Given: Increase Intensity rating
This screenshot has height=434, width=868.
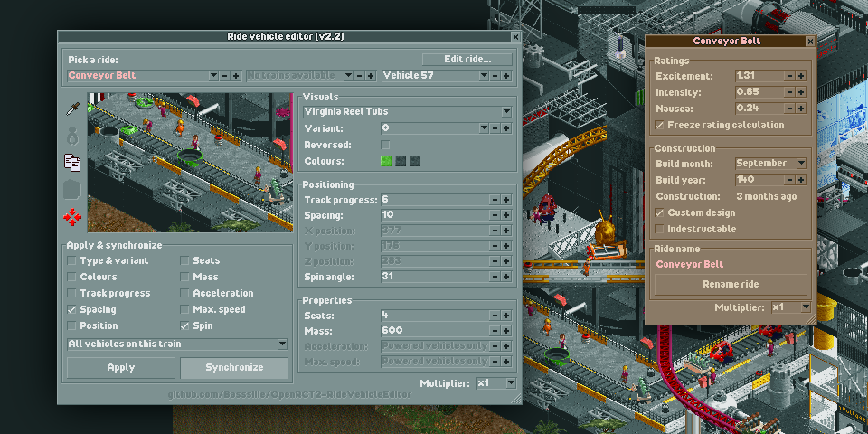Looking at the screenshot, I should [801, 92].
